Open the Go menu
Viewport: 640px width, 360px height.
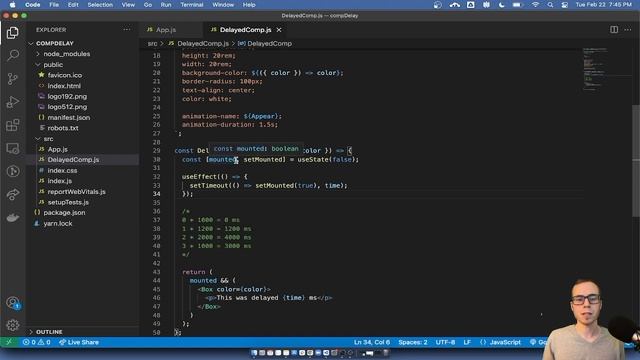pyautogui.click(x=148, y=5)
